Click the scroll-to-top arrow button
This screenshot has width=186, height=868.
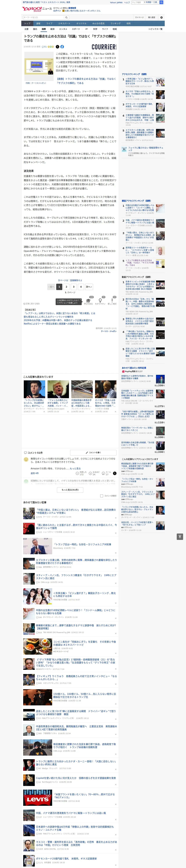(x=180, y=536)
